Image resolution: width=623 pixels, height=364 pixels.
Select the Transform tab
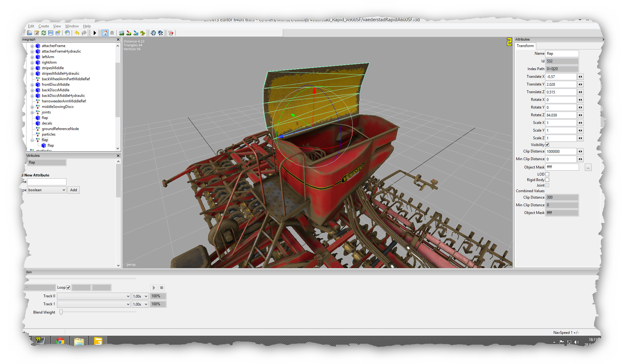[525, 46]
